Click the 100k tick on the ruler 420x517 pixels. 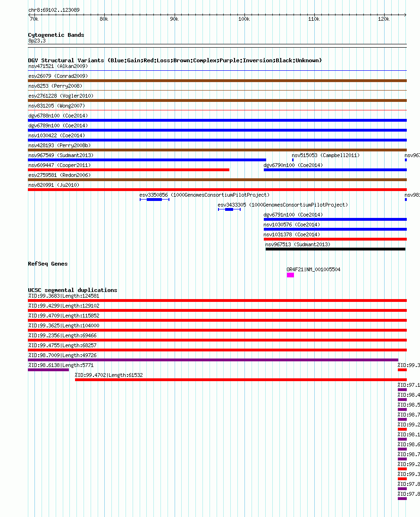(244, 19)
